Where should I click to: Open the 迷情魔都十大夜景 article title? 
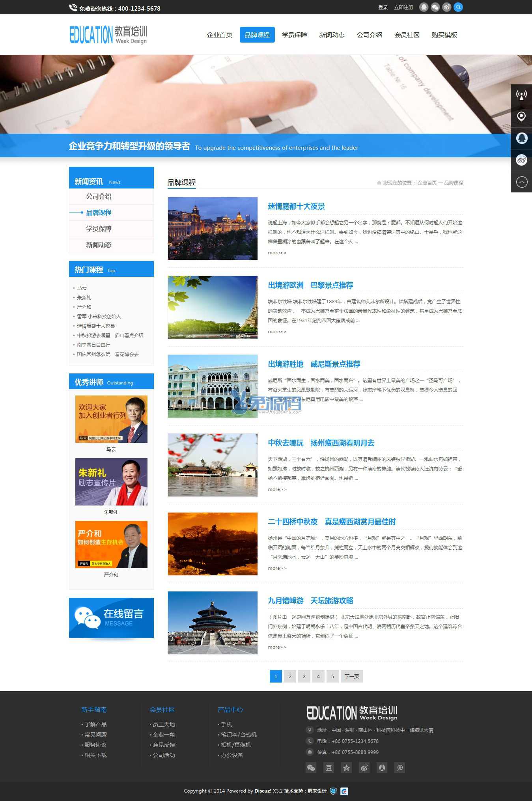[x=296, y=207]
